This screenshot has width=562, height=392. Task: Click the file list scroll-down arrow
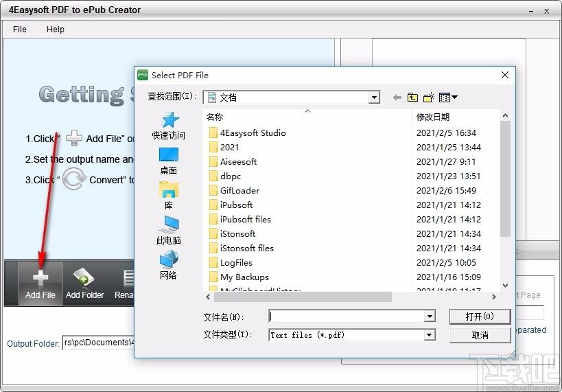[x=505, y=286]
